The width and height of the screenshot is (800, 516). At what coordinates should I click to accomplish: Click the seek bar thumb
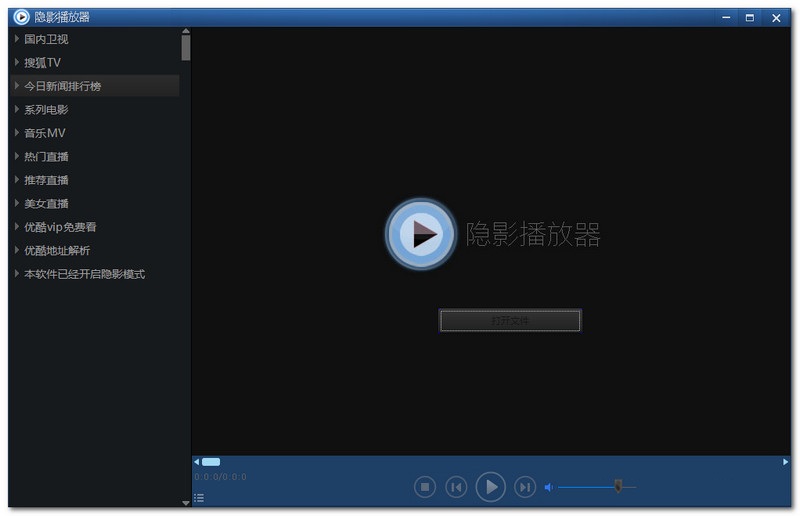pos(211,462)
